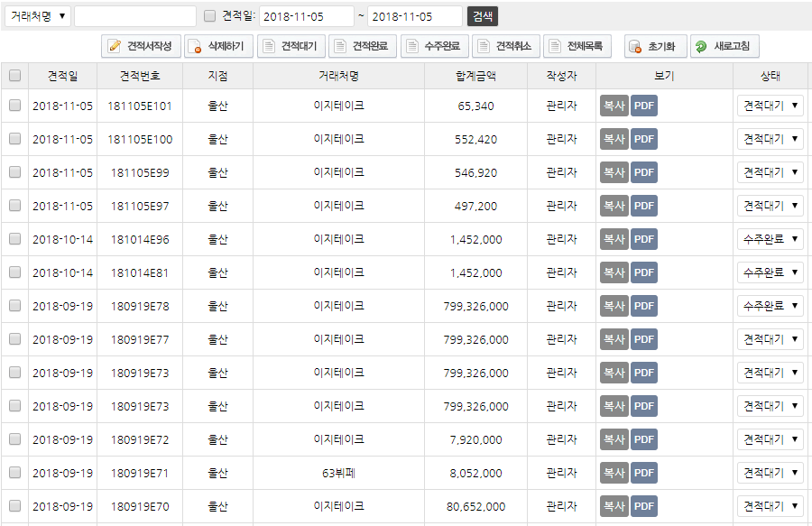Sort by 견적일 column header

(x=62, y=76)
